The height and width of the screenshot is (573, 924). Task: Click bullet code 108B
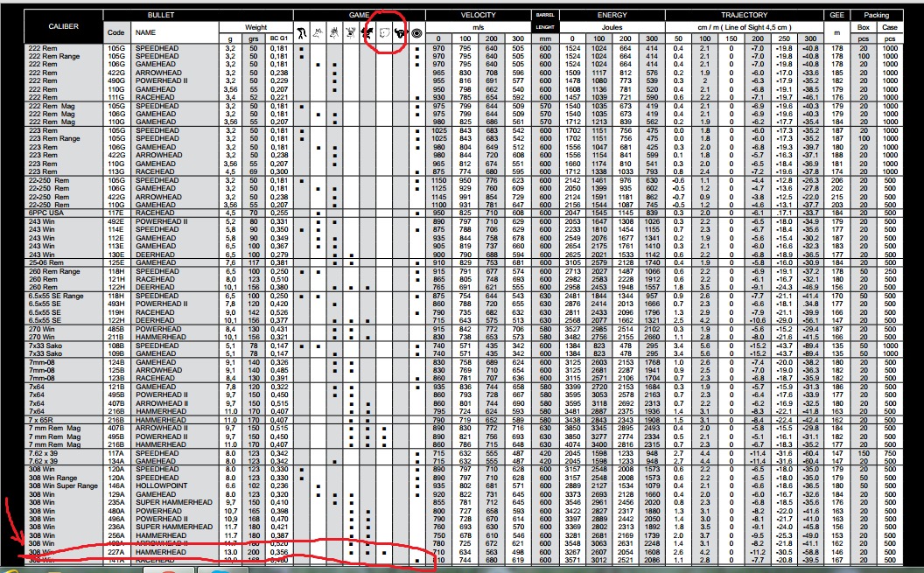tap(116, 346)
